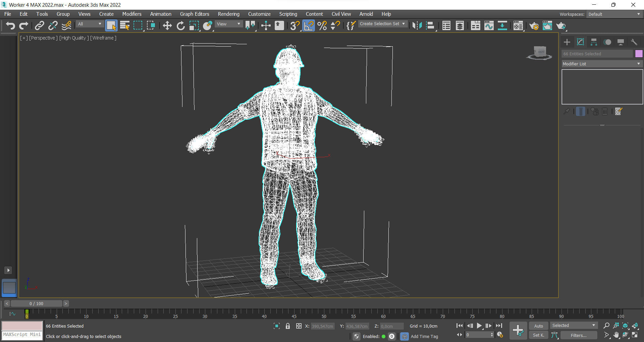644x342 pixels.
Task: Open the Selected key filter dropdown
Action: (574, 326)
